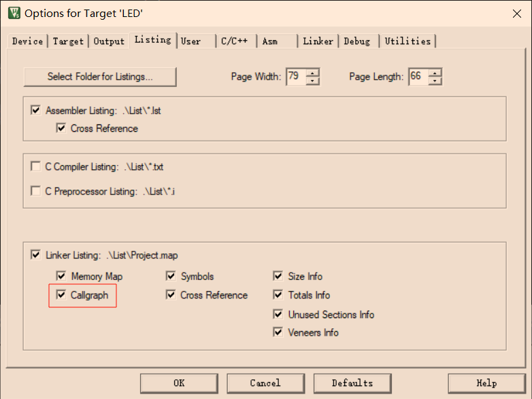
Task: Open the Target tab
Action: (x=68, y=41)
